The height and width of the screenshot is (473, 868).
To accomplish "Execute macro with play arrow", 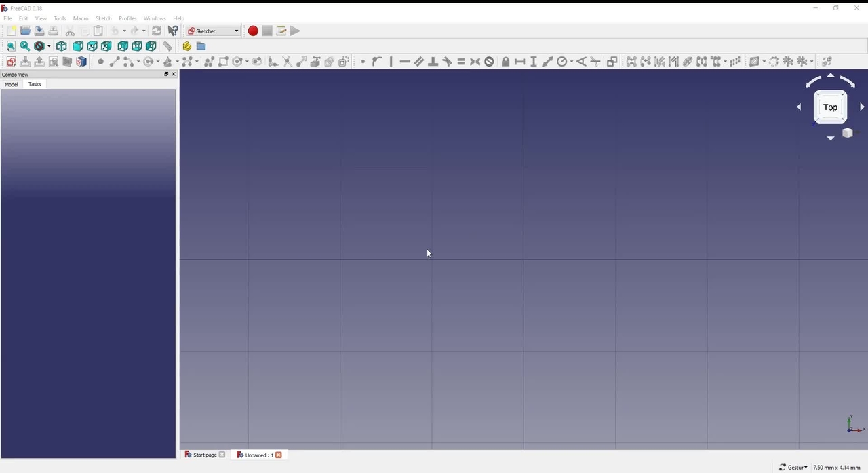I will click(x=295, y=31).
